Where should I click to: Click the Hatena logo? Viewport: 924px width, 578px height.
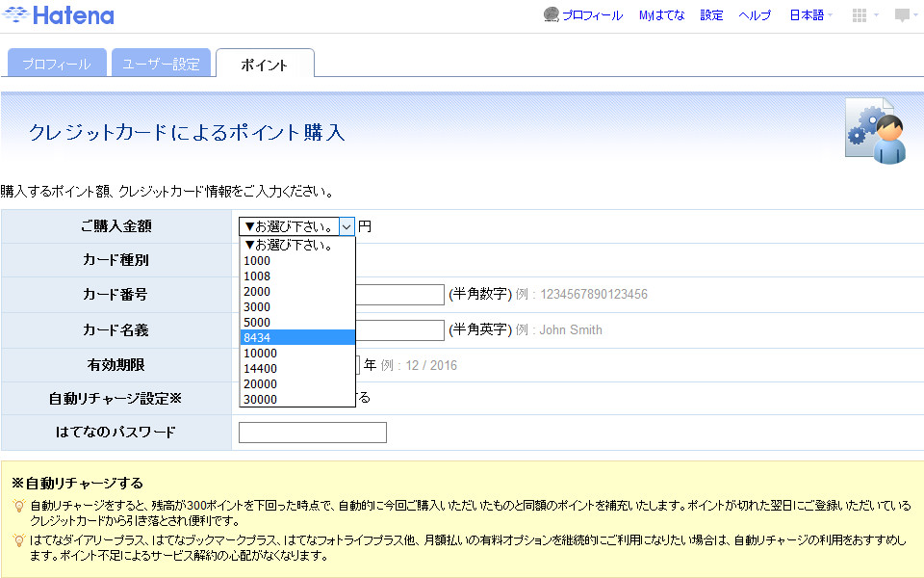pos(58,14)
